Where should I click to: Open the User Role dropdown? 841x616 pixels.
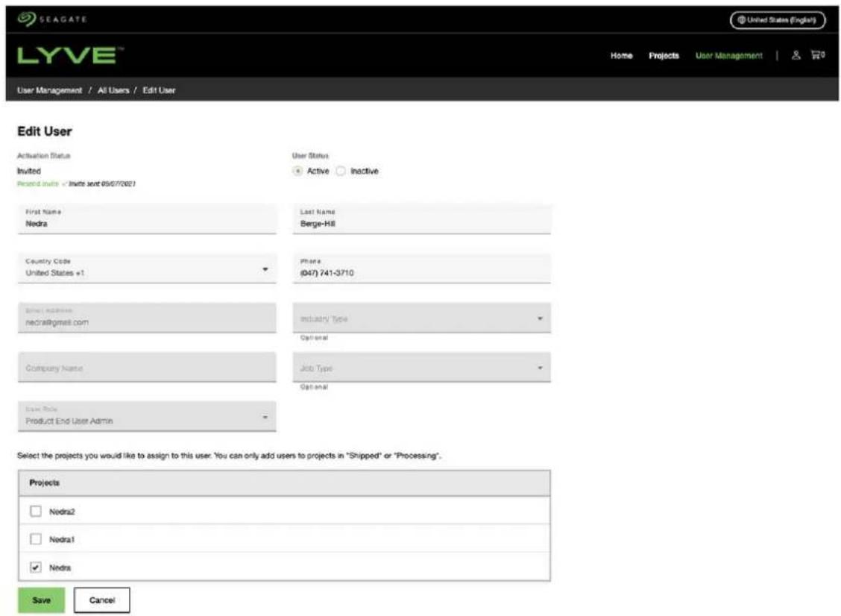point(147,416)
